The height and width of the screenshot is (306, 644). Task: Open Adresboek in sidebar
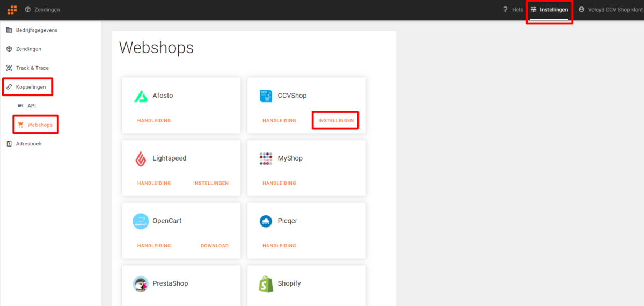(x=28, y=144)
